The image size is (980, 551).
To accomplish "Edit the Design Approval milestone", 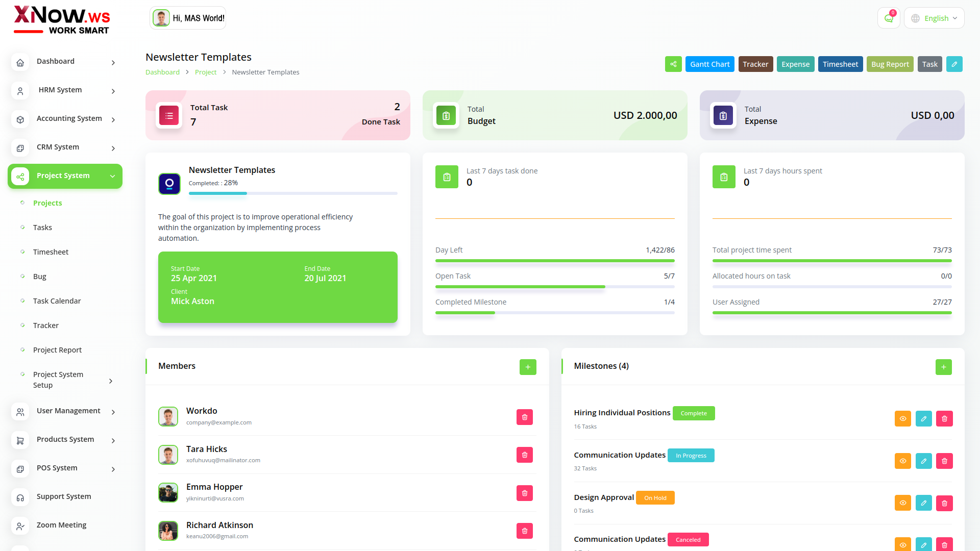I will click(x=923, y=503).
